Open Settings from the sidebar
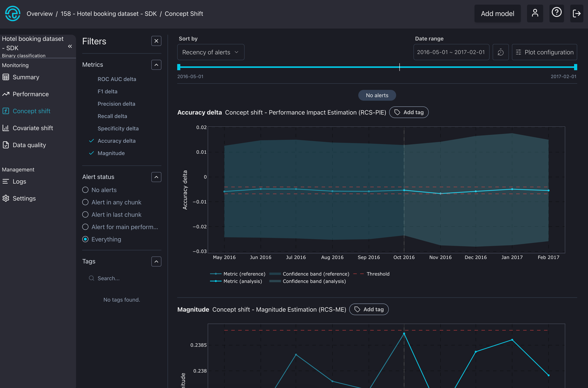 tap(24, 198)
